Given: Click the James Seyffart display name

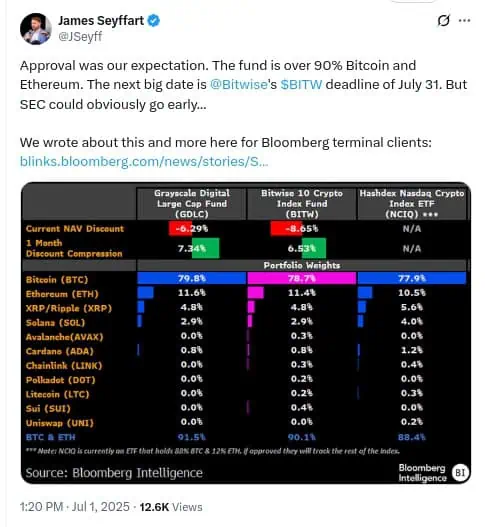Looking at the screenshot, I should [101, 21].
